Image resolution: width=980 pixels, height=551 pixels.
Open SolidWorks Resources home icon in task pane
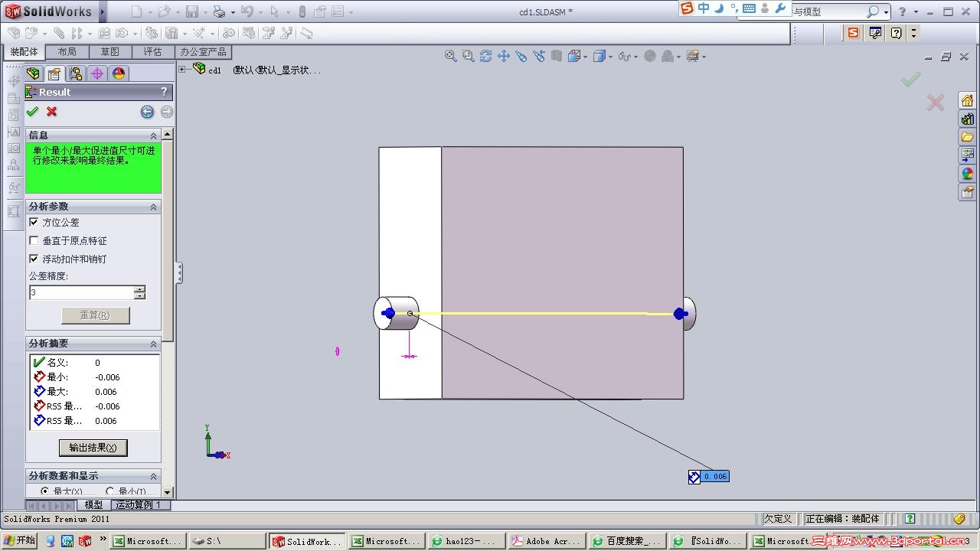(968, 100)
